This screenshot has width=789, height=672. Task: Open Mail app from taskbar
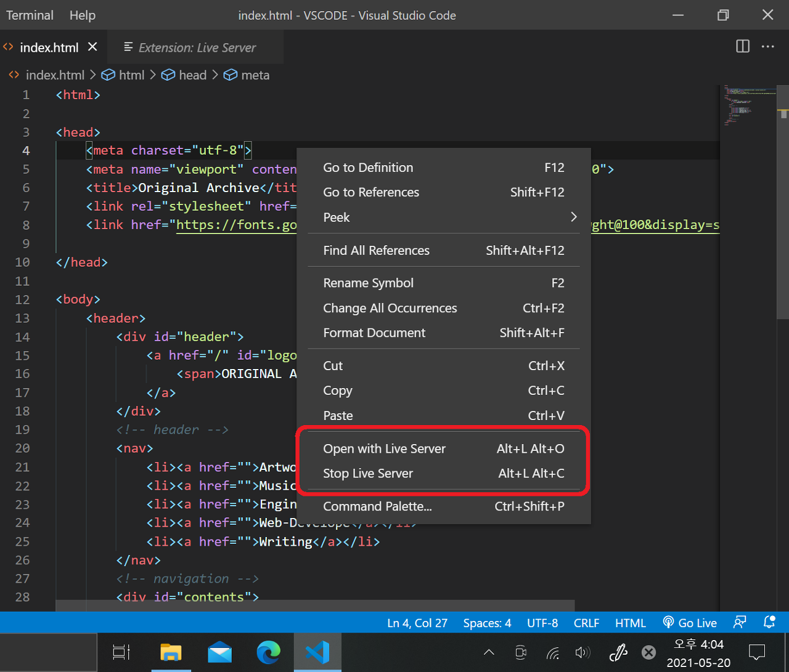tap(219, 652)
